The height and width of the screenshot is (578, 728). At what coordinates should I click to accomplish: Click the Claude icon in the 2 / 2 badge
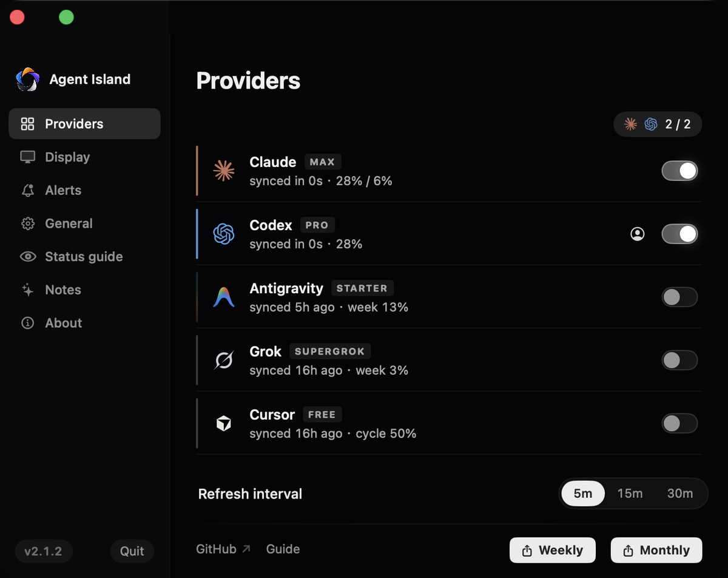click(x=631, y=124)
